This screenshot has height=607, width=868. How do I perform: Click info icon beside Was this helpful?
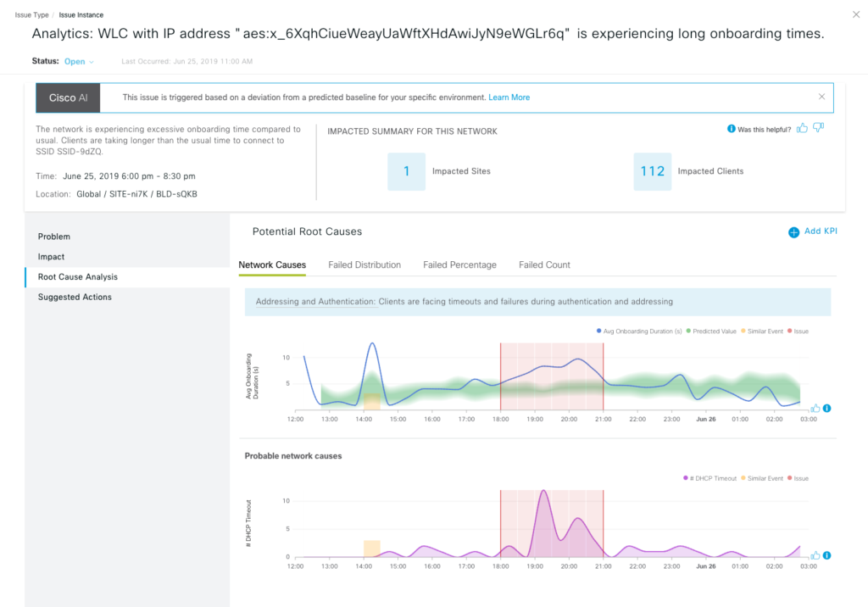(x=732, y=129)
